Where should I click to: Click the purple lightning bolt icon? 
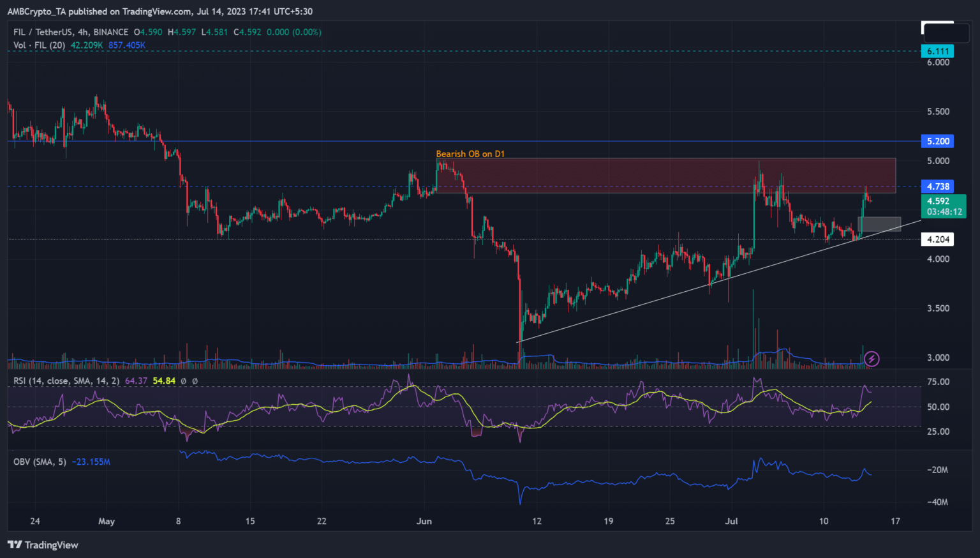click(x=872, y=359)
